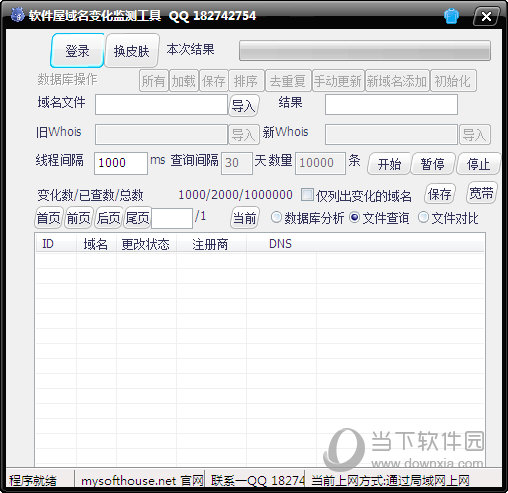Focus the 线程间隔 field showing 1000
The height and width of the screenshot is (493, 508).
[121, 163]
